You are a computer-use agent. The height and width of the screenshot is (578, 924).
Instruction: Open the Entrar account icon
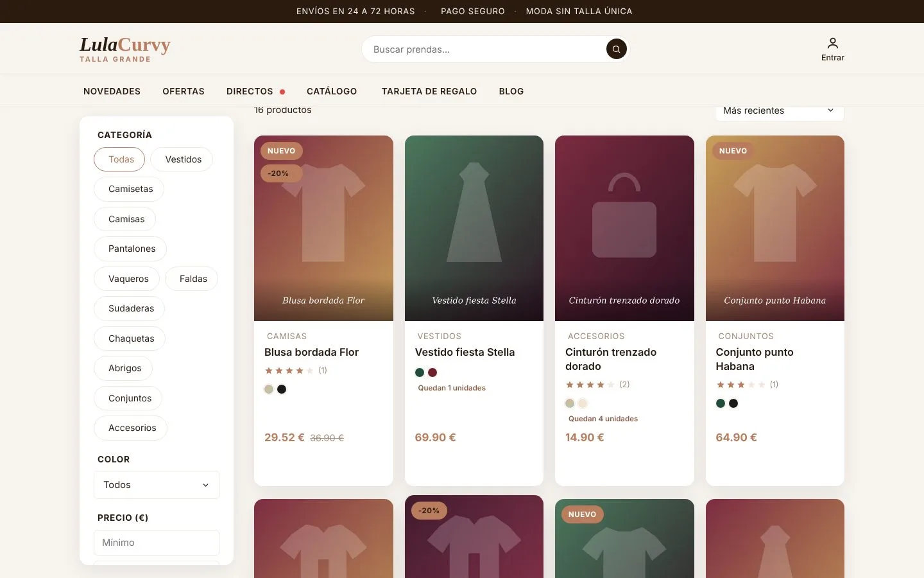tap(832, 49)
